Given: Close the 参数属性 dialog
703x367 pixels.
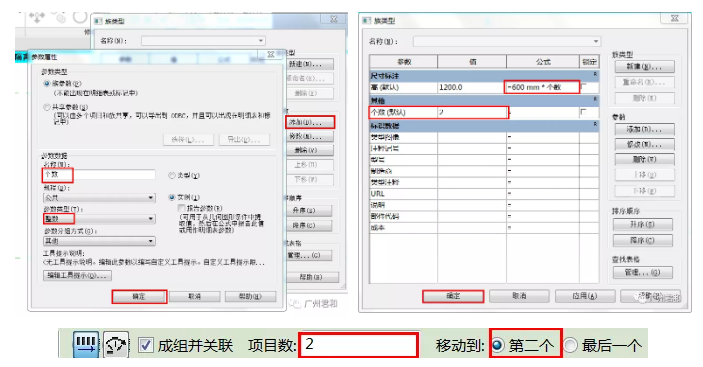Looking at the screenshot, I should (x=271, y=54).
